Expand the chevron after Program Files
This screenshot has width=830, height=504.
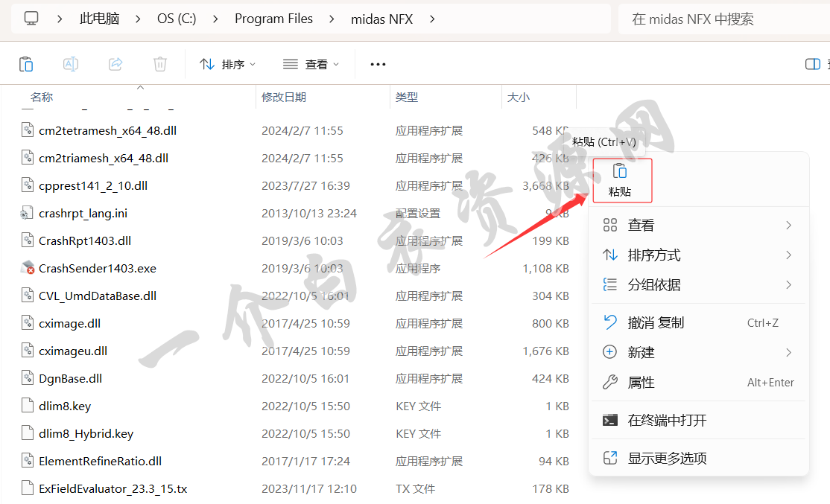(332, 19)
